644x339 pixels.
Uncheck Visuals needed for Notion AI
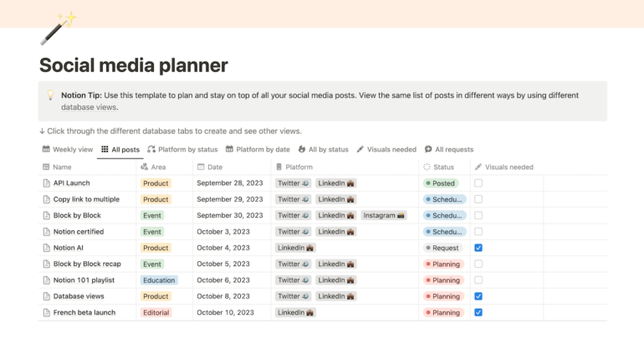tap(478, 248)
